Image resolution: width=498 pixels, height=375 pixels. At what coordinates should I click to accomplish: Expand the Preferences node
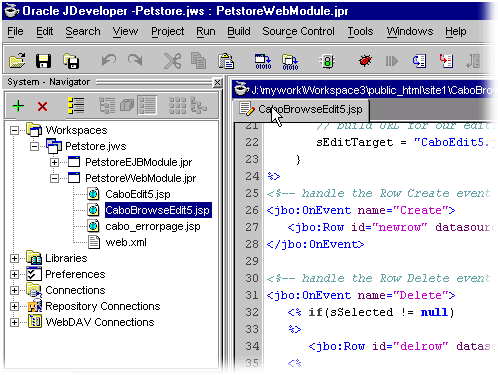[x=14, y=274]
